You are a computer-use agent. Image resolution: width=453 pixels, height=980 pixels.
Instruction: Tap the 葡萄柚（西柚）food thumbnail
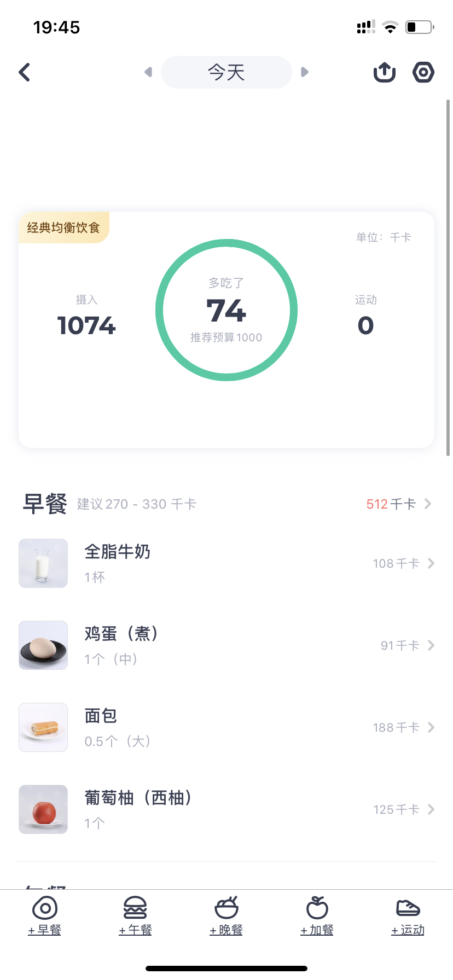[x=43, y=809]
